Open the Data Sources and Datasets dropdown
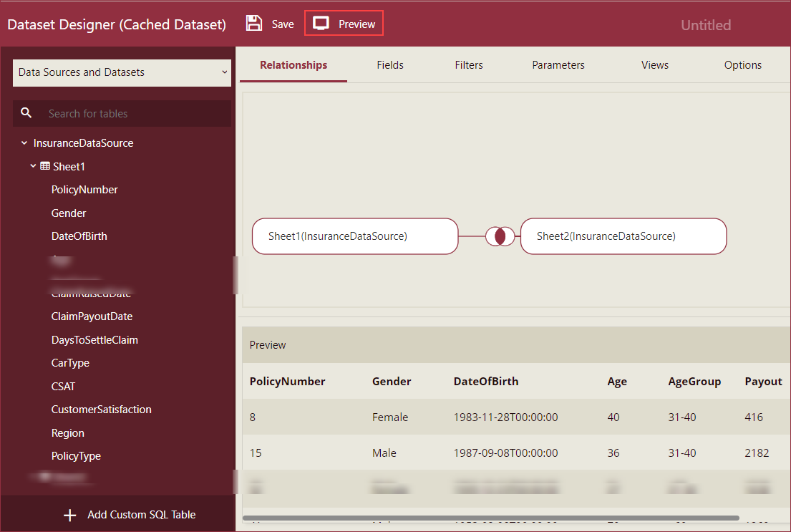 [x=122, y=72]
